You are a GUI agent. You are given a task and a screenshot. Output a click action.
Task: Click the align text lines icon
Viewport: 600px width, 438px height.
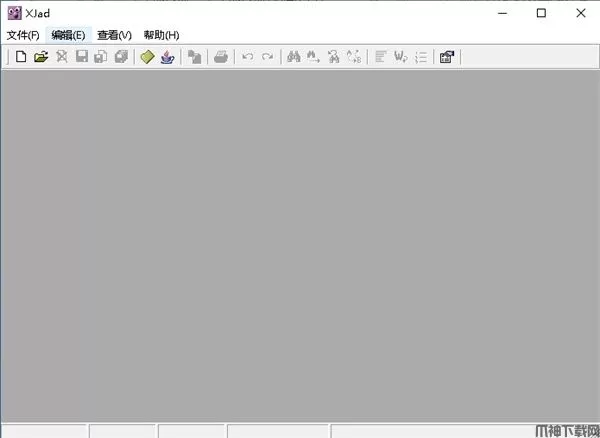(380, 57)
